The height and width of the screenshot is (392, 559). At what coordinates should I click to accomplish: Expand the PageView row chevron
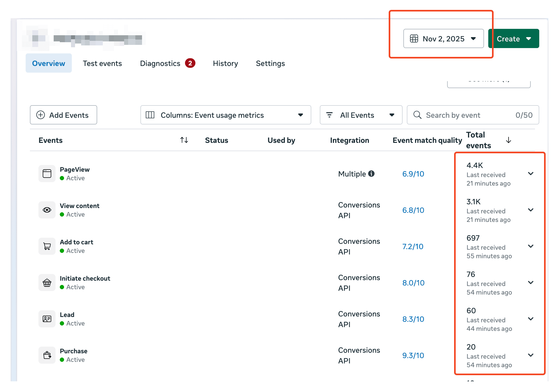pos(531,174)
